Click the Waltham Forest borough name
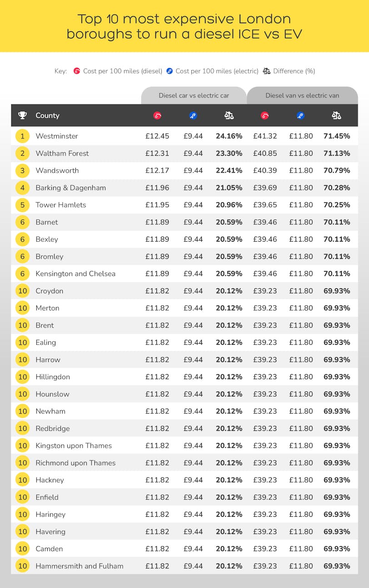Viewport: 369px width, 588px height. 62,153
